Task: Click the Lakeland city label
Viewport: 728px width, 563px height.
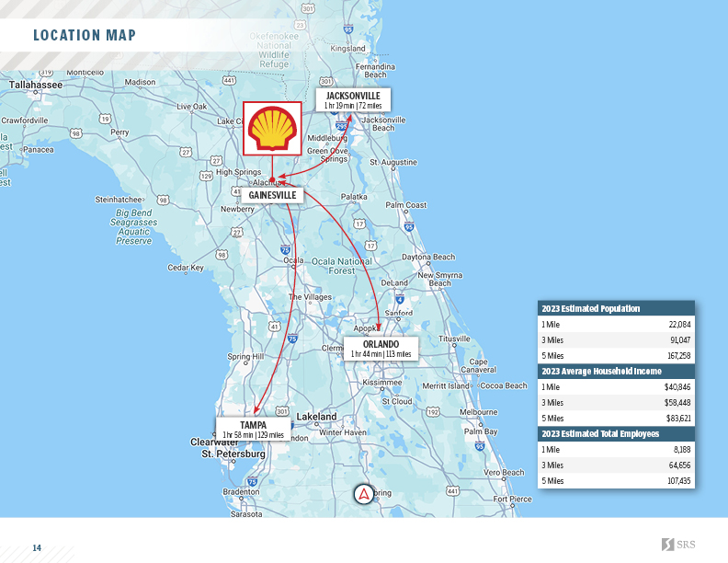Action: pos(316,417)
